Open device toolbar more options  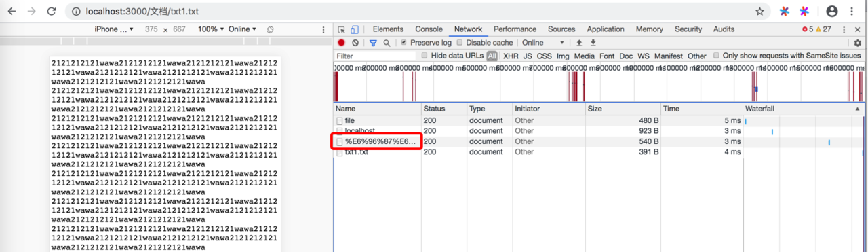pos(323,29)
